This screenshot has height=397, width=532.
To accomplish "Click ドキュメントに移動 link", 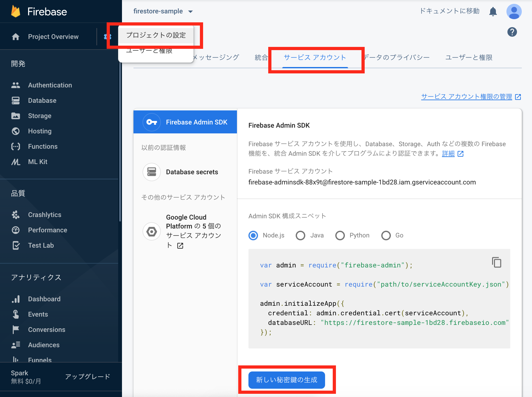I will (450, 11).
